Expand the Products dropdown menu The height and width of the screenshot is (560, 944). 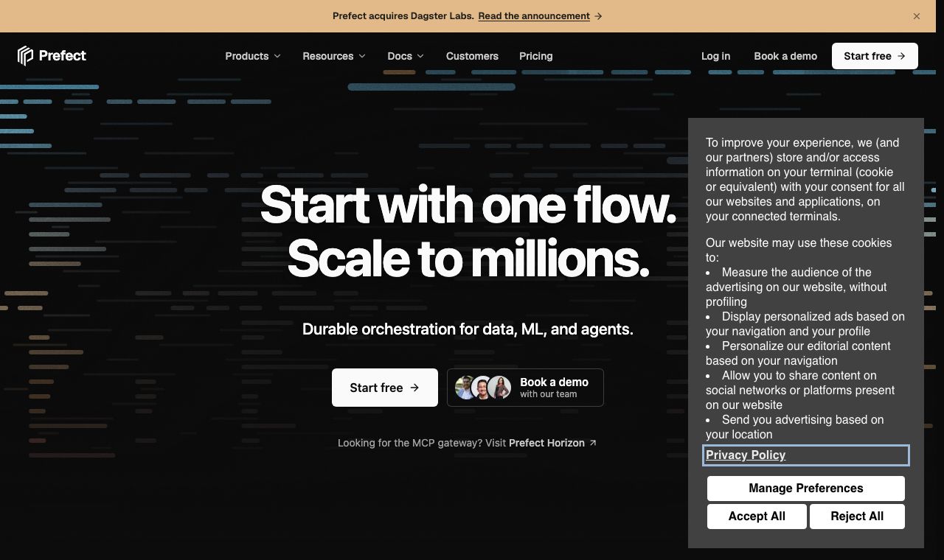253,56
